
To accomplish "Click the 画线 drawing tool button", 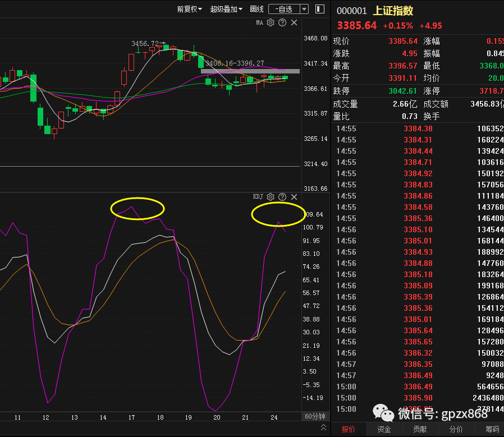I will point(256,9).
